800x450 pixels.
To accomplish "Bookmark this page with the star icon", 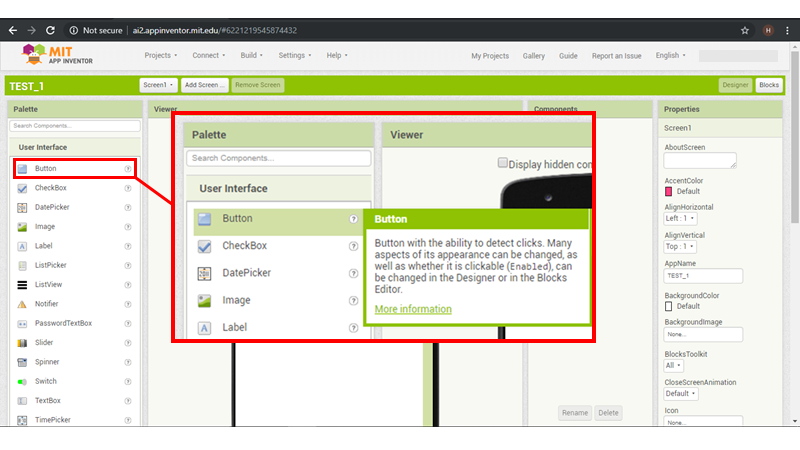I will [x=745, y=30].
